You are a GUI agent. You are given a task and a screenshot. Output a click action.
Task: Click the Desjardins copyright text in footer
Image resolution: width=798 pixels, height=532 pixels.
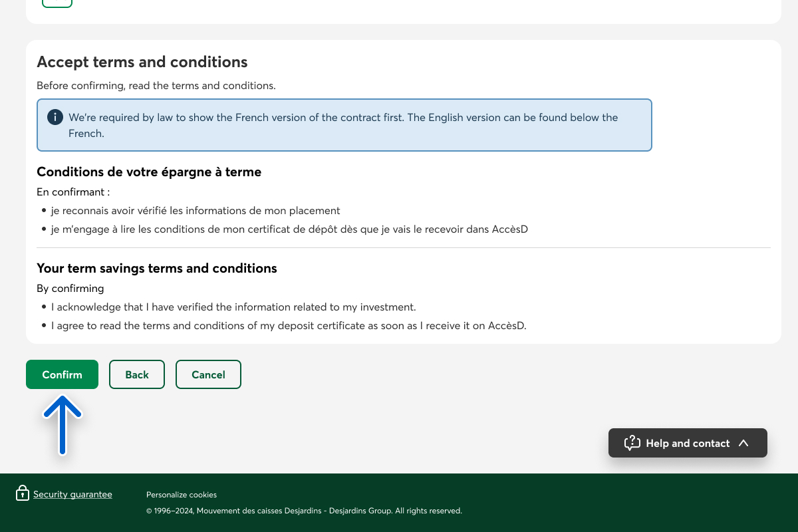pos(304,511)
